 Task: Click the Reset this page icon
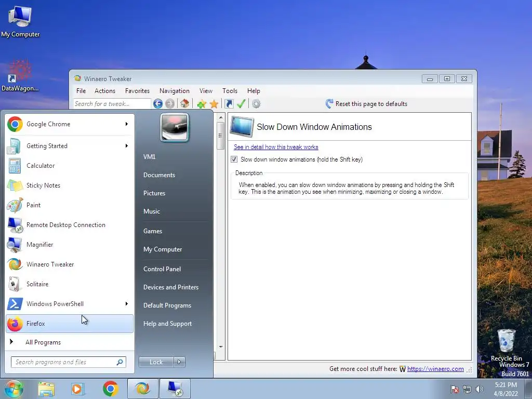pyautogui.click(x=329, y=104)
